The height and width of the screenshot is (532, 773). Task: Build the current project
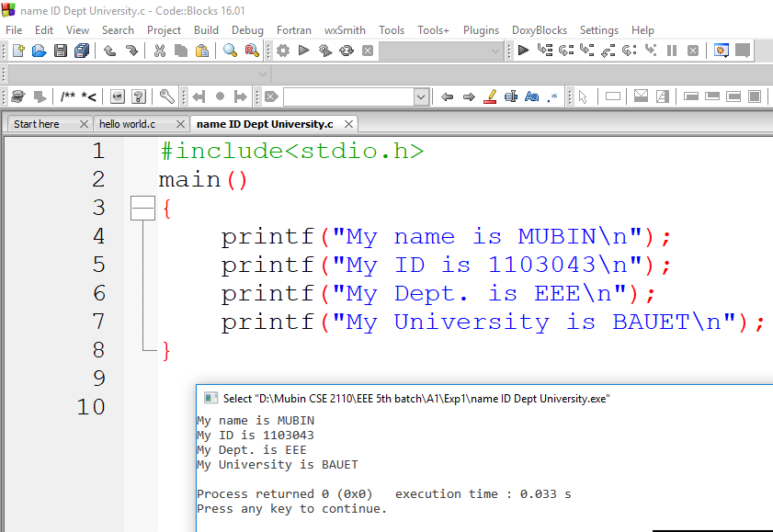click(283, 51)
